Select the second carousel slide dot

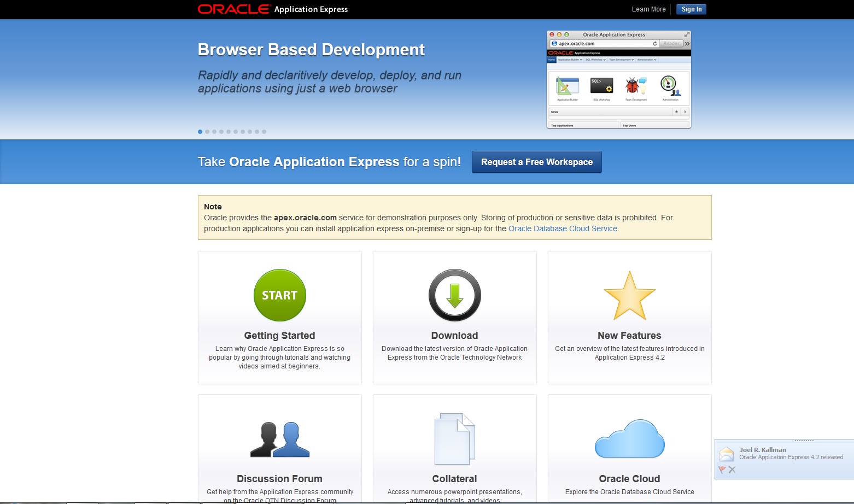[207, 132]
